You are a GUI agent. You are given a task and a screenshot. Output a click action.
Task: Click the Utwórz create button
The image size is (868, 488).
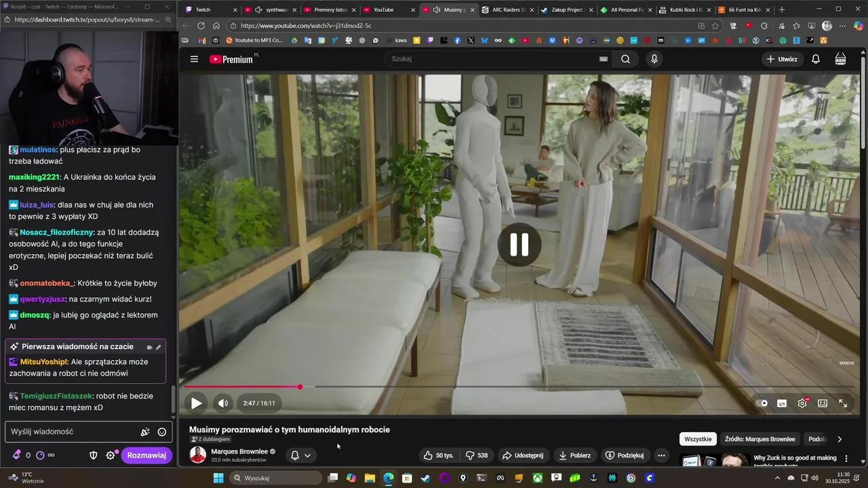click(782, 59)
